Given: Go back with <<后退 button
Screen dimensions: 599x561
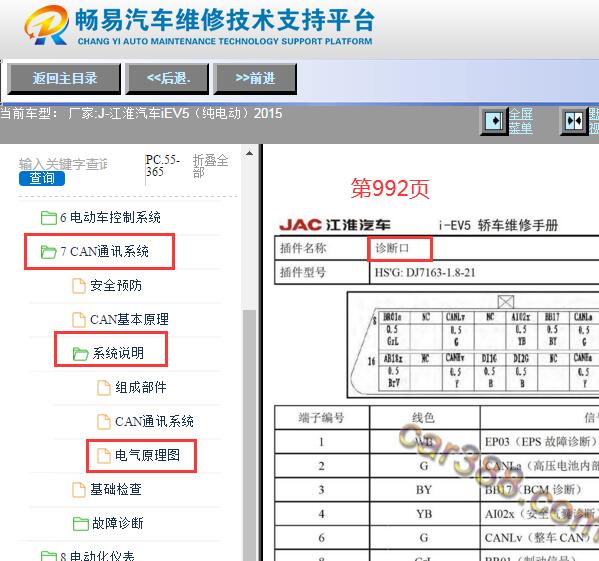Looking at the screenshot, I should (167, 79).
